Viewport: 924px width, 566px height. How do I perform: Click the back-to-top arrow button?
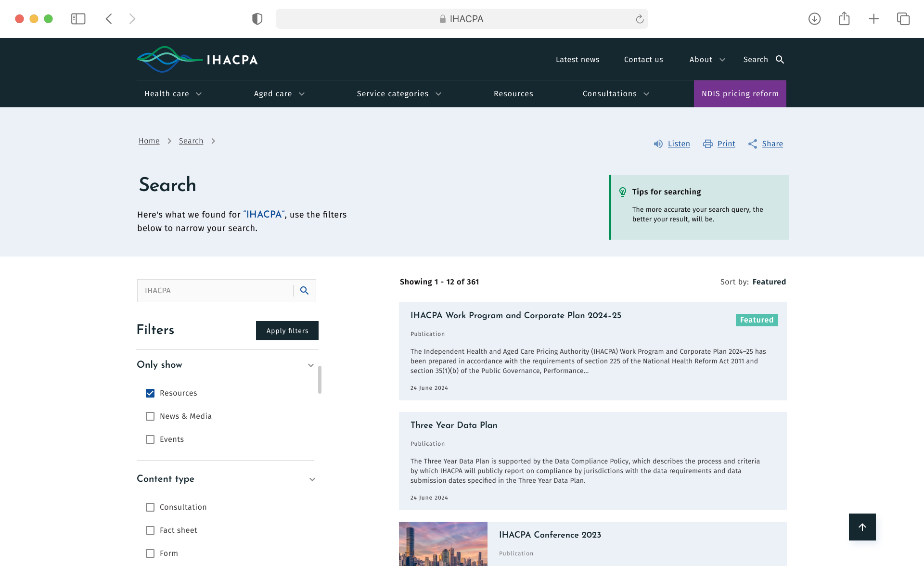coord(862,527)
